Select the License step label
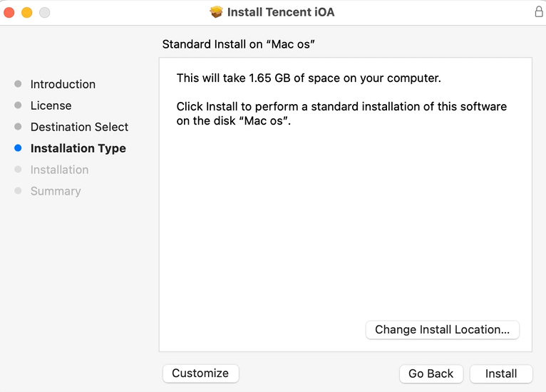 [51, 105]
